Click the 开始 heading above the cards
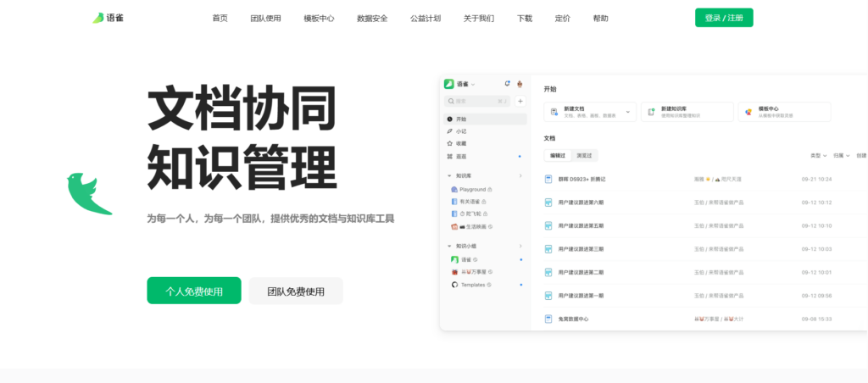The image size is (868, 383). coord(549,89)
